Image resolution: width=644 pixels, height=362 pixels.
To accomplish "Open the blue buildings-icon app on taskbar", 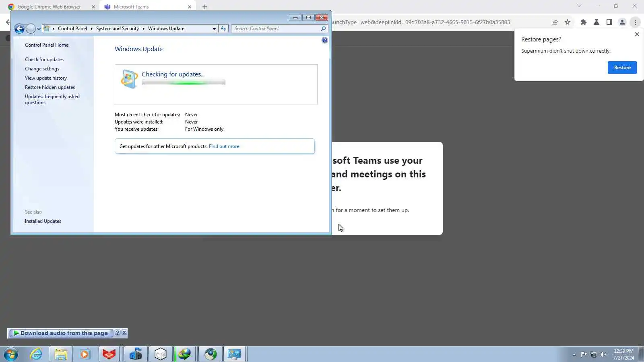I will coord(136,354).
